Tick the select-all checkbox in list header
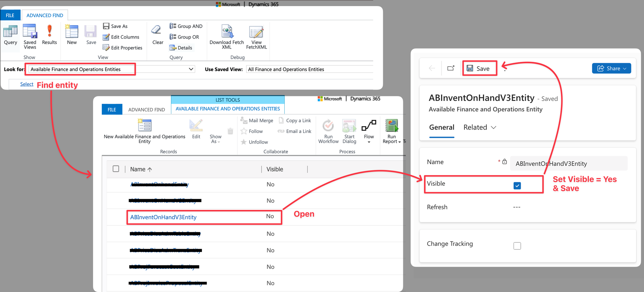The image size is (644, 292). (116, 169)
